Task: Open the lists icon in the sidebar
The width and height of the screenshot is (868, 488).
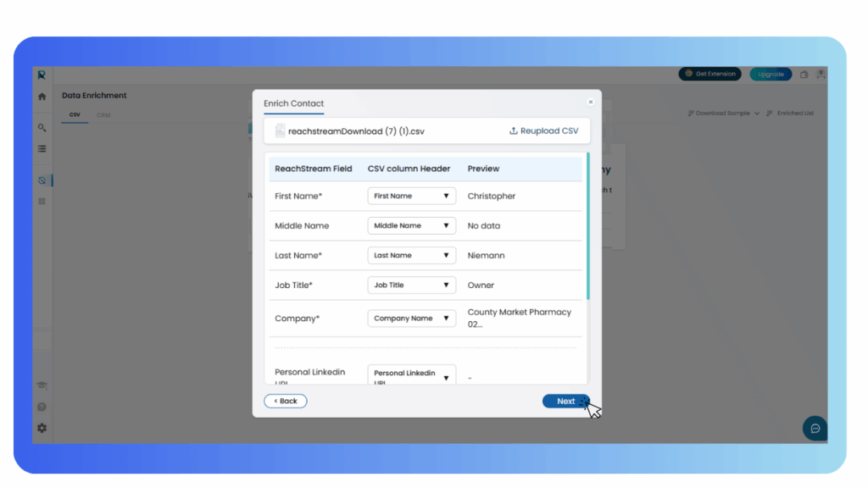Action: tap(42, 149)
